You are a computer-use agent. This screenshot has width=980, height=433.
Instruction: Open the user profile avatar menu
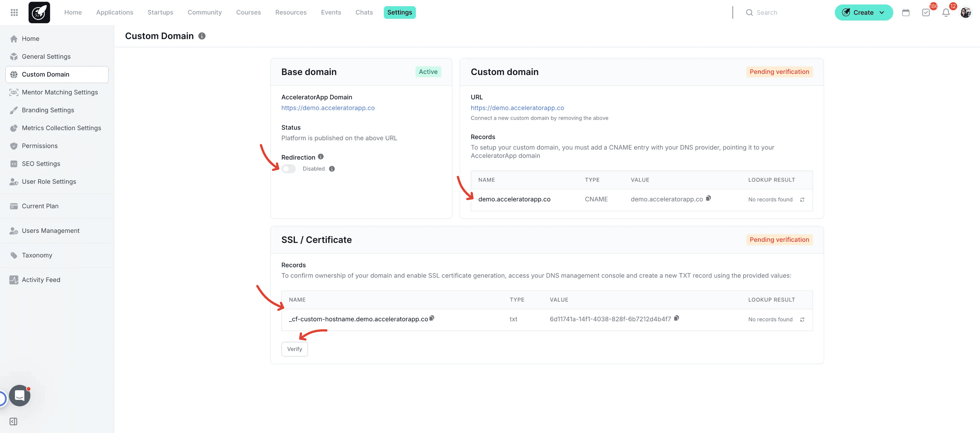point(965,13)
